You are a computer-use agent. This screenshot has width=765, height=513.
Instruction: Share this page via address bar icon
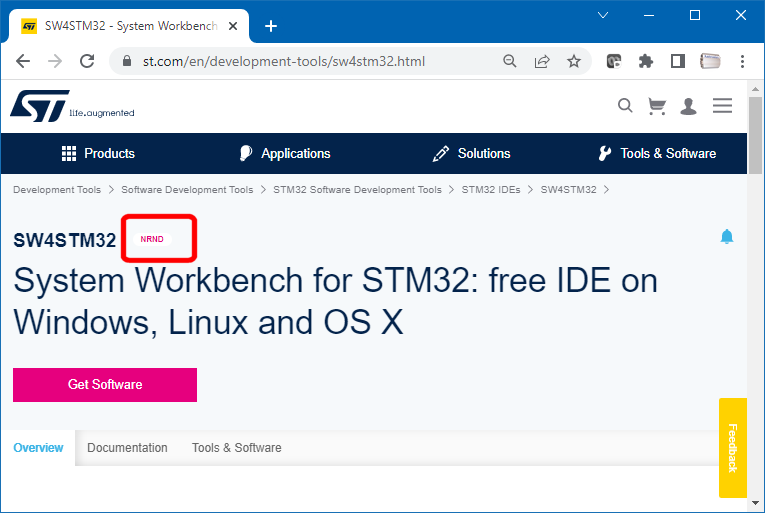542,61
